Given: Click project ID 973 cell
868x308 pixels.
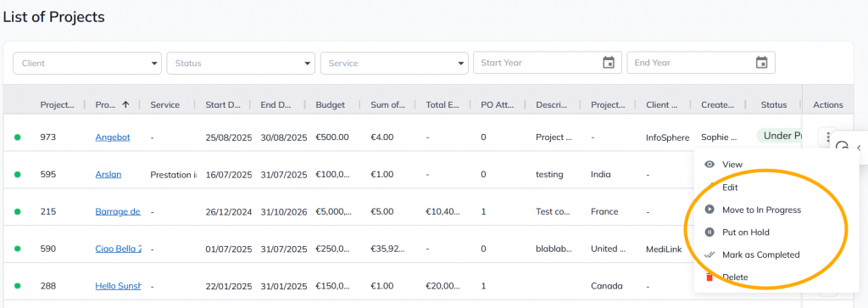Looking at the screenshot, I should [x=47, y=137].
